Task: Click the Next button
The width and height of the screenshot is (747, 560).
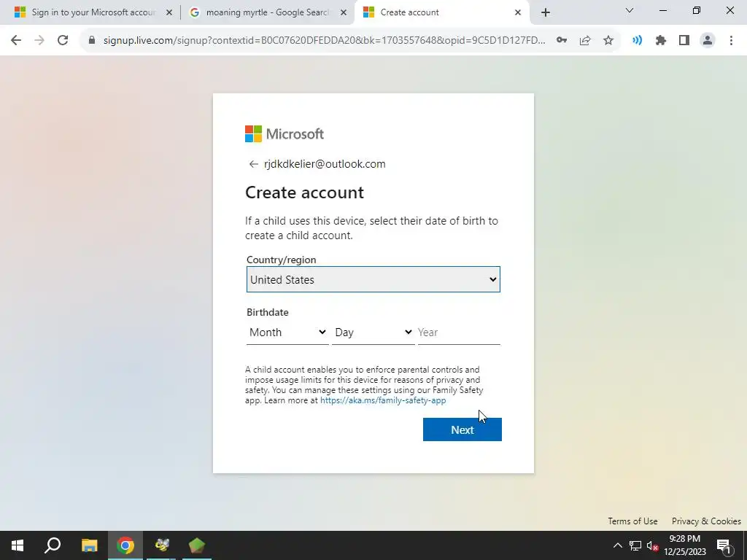Action: pos(462,429)
